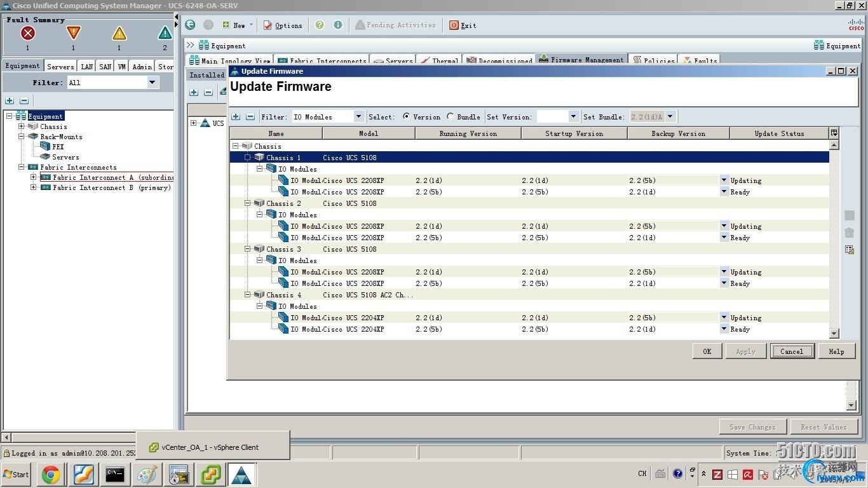Viewport: 868px width, 488px height.
Task: Select Fabric Interconnects node in navigation tree
Action: [78, 167]
